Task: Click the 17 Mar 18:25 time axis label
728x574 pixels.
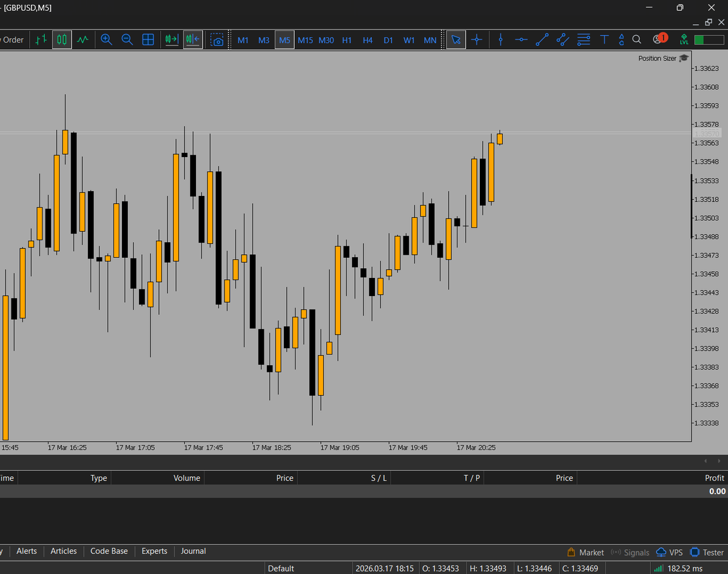Action: click(x=272, y=447)
